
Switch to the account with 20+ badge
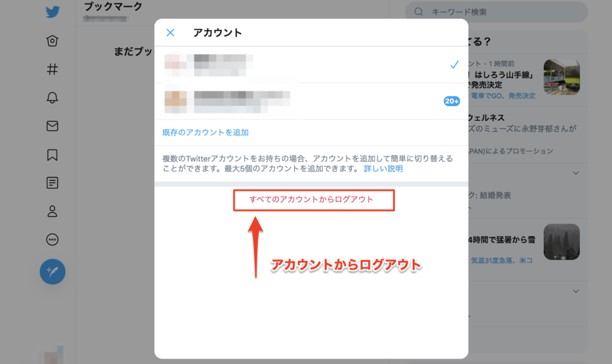[311, 101]
